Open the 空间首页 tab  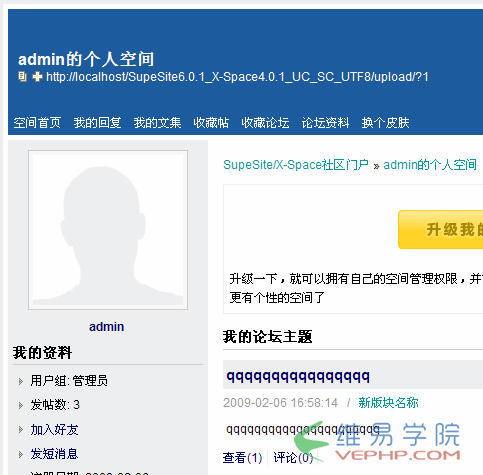[x=37, y=123]
